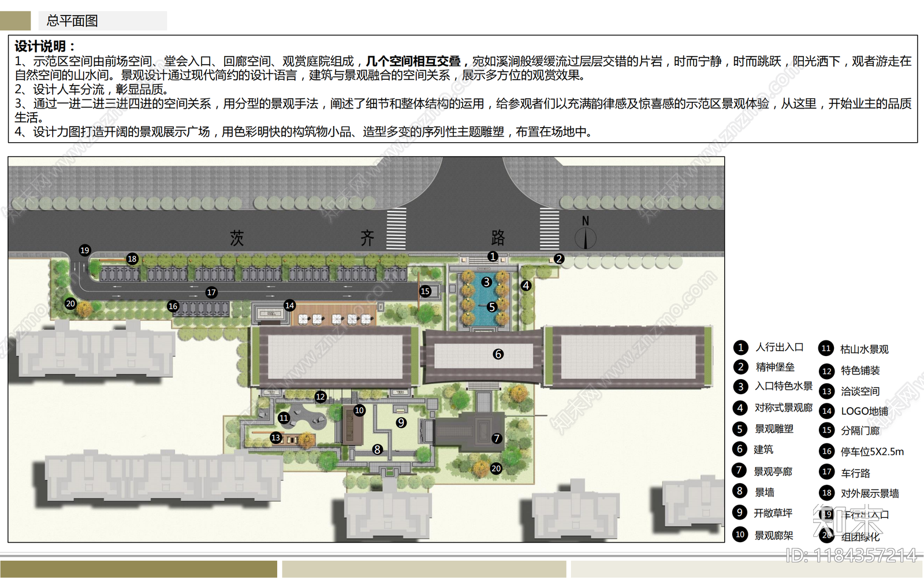Select the legend label 景观亭廊
This screenshot has width=924, height=578.
[773, 472]
